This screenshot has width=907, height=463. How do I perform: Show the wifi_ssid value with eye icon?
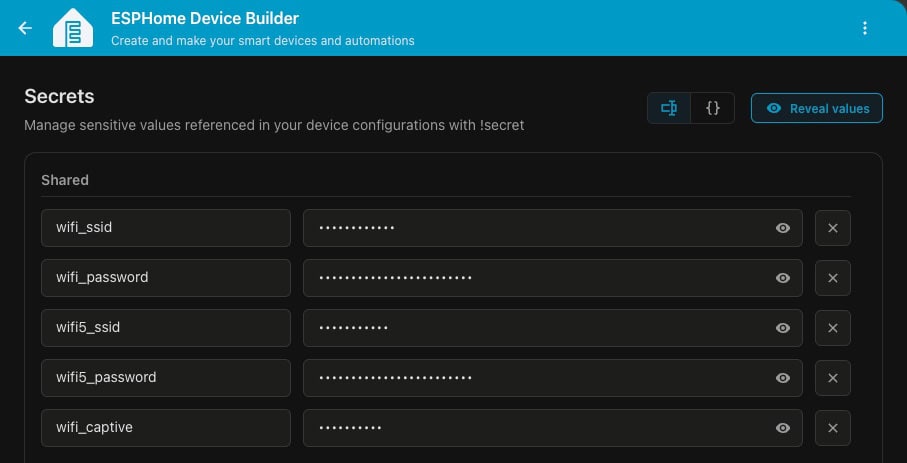[783, 228]
